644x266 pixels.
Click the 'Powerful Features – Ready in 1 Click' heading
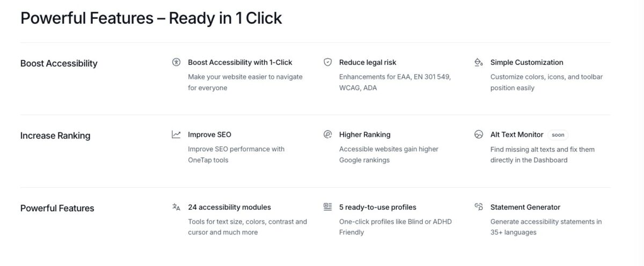point(151,18)
